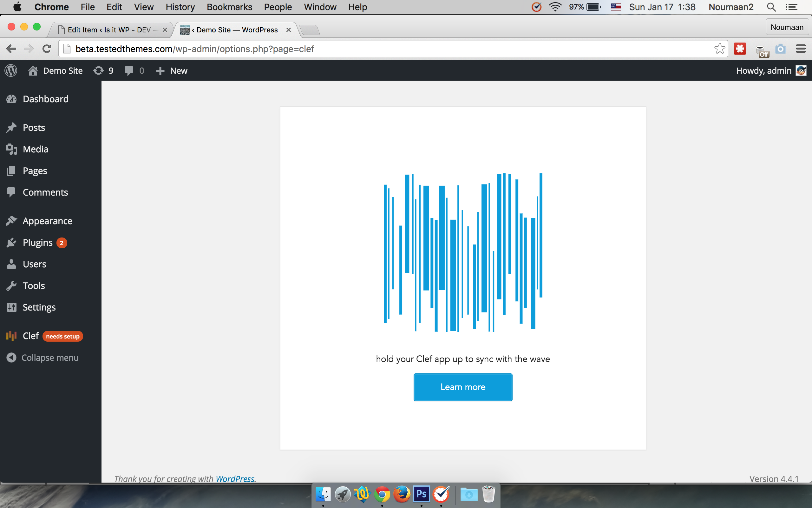Click the Noumaan profile button

[787, 27]
